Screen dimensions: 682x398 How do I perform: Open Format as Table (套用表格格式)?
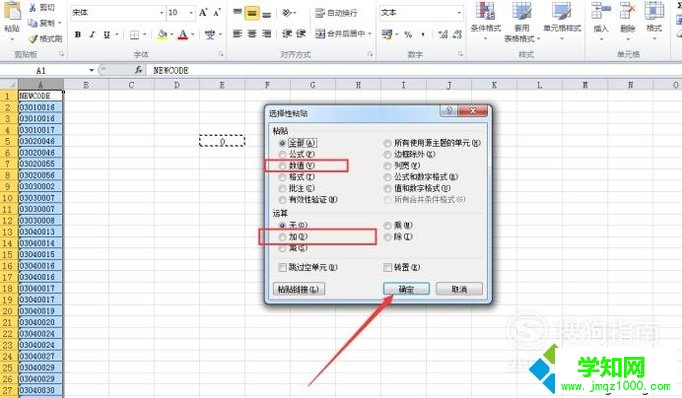(522, 22)
